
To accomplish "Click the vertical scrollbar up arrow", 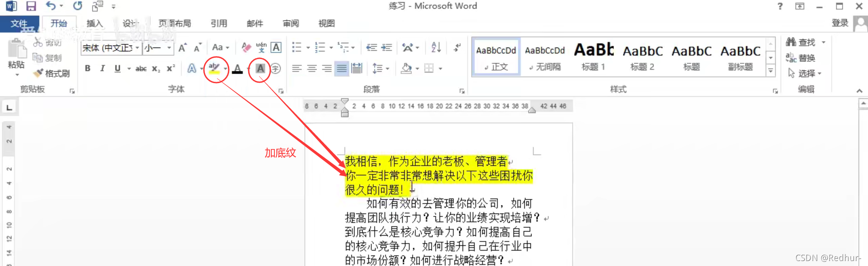I will click(863, 104).
